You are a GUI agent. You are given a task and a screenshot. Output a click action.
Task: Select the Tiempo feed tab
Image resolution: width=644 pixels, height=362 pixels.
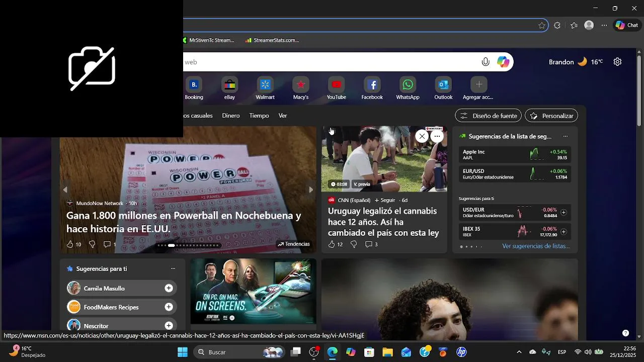pyautogui.click(x=259, y=116)
